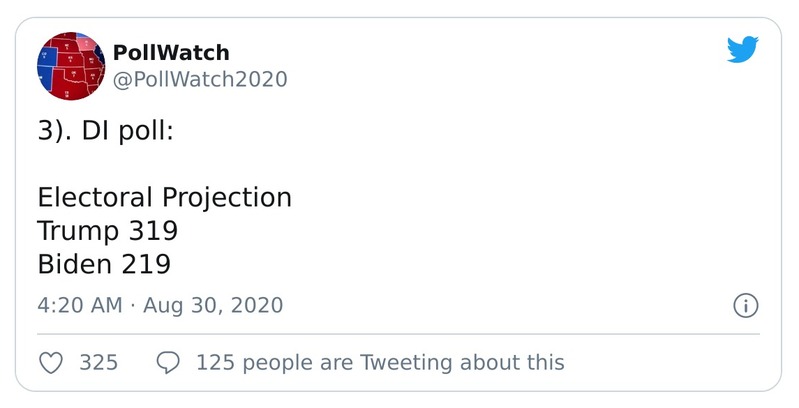Click the "Trump 319" line
Viewport: 799px width, 408px height.
108,231
